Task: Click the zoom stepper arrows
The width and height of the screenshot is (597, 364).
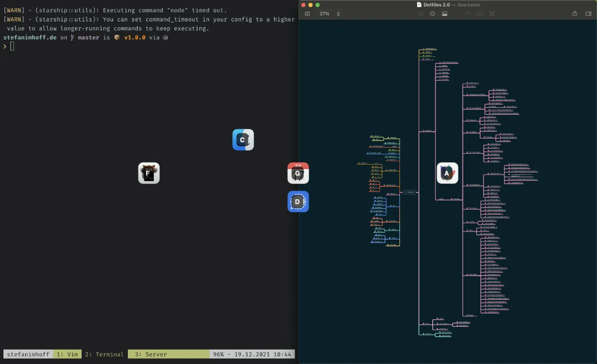Action: pos(338,14)
